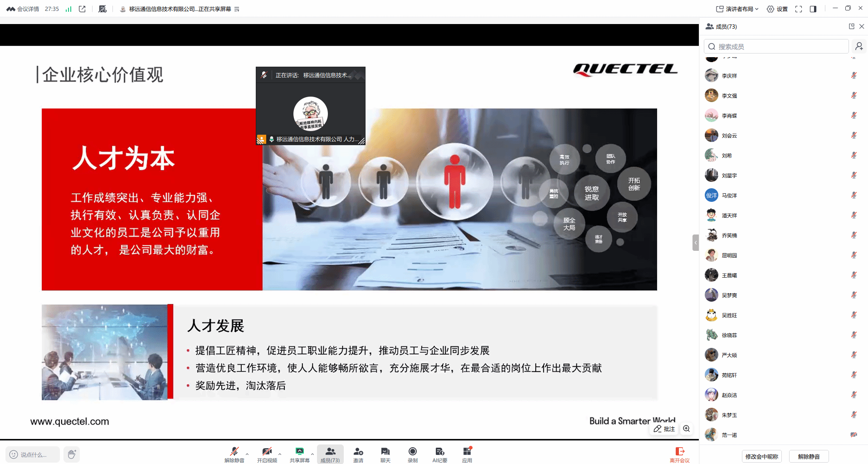Toggle the 成员(73) members panel
Image resolution: width=868 pixels, height=464 pixels.
[x=330, y=454]
